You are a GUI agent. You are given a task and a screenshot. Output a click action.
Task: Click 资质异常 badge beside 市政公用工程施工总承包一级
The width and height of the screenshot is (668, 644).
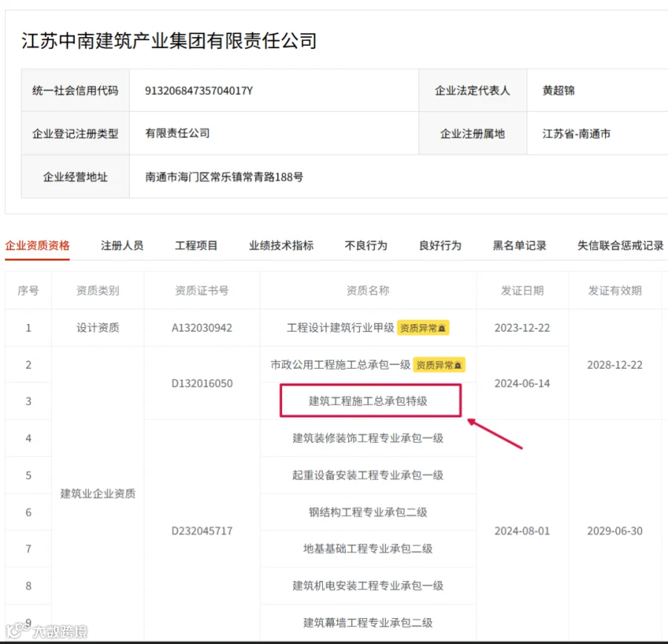[x=439, y=365]
